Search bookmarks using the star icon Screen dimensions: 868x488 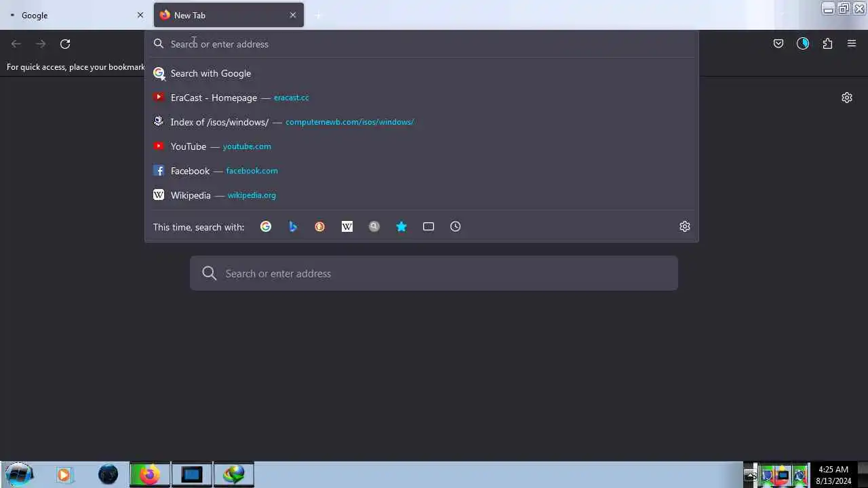click(401, 226)
